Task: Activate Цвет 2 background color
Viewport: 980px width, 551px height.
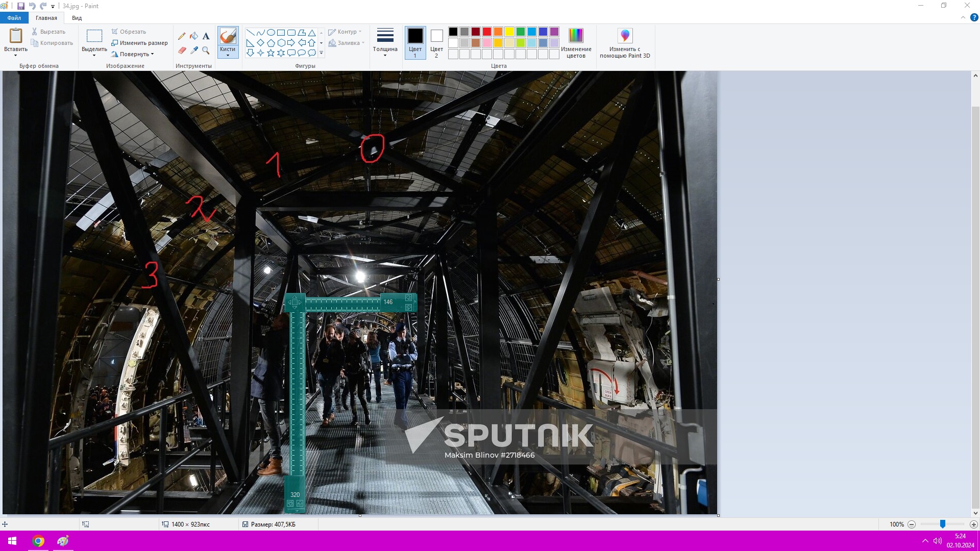Action: click(436, 42)
